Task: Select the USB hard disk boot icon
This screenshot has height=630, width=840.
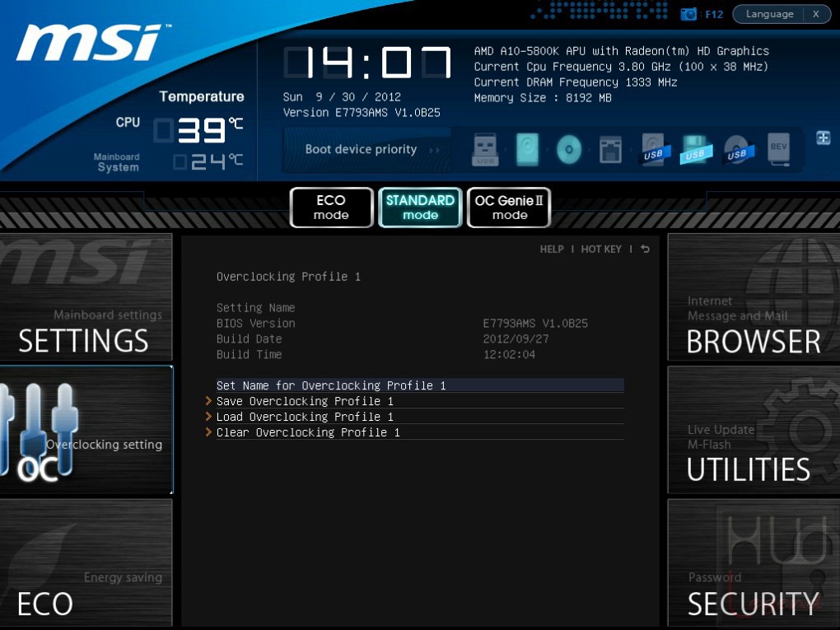Action: [654, 149]
